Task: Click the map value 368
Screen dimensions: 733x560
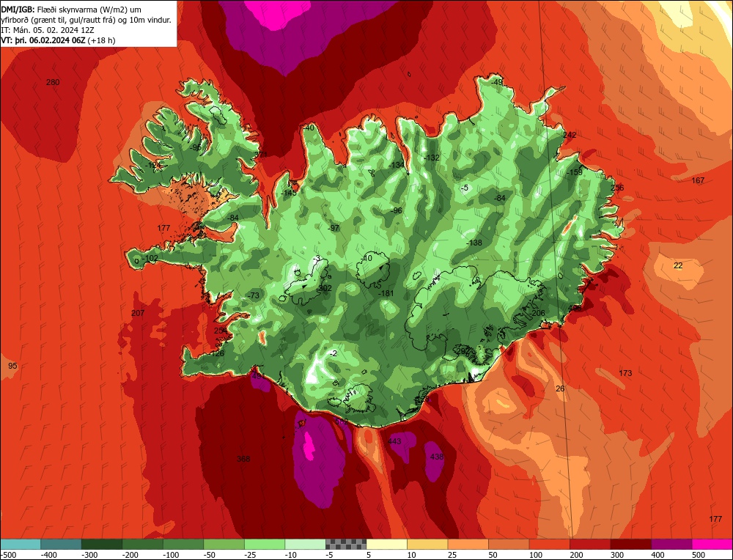Action: tap(243, 459)
